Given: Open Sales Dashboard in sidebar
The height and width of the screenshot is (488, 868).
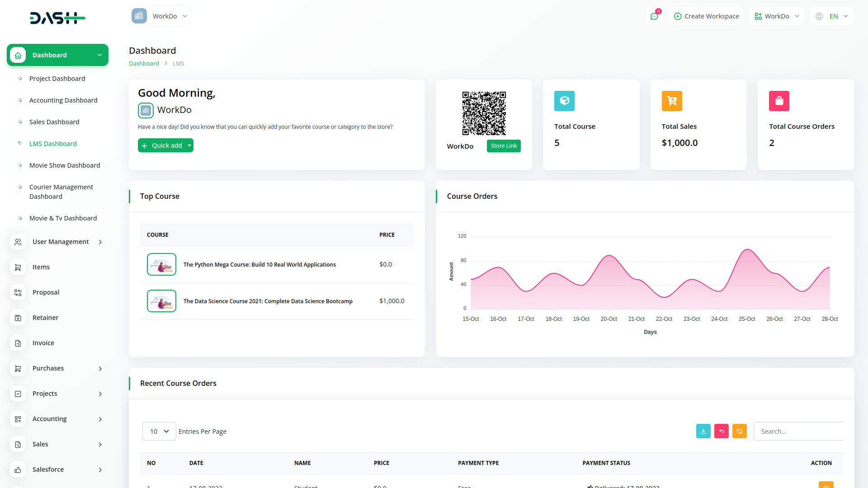Looking at the screenshot, I should click(x=54, y=122).
